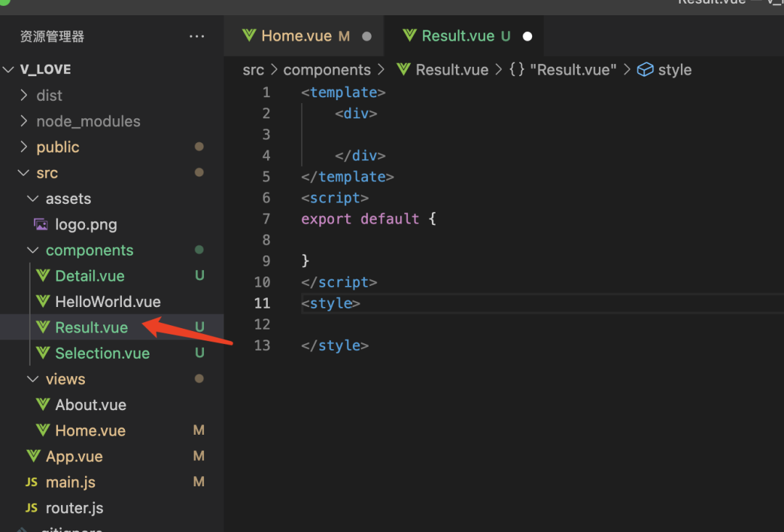Place cursor on the export default line
This screenshot has width=784, height=532.
pos(368,219)
